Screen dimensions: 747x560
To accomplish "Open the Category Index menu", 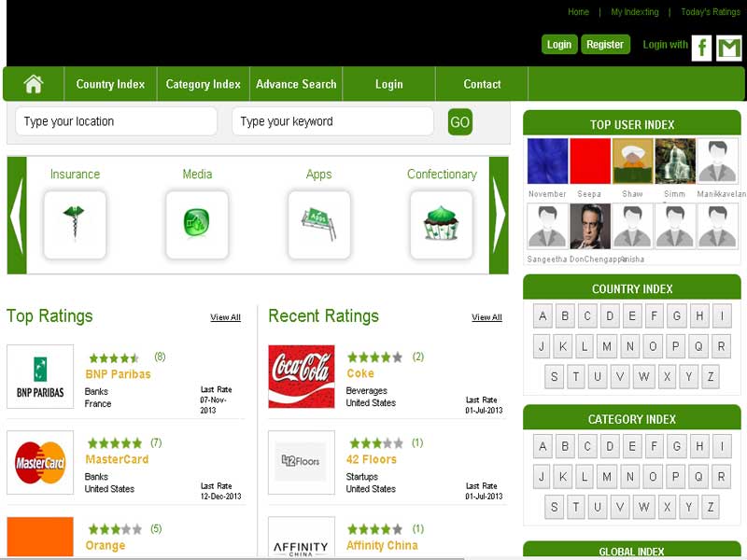I will pyautogui.click(x=203, y=84).
